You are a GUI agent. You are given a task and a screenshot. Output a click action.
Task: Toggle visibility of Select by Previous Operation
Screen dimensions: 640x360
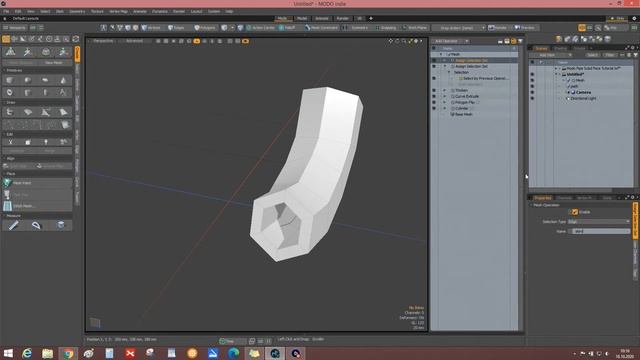pyautogui.click(x=434, y=78)
